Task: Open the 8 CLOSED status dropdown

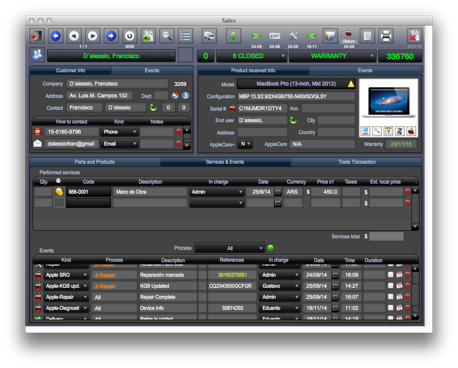Action: click(x=251, y=56)
